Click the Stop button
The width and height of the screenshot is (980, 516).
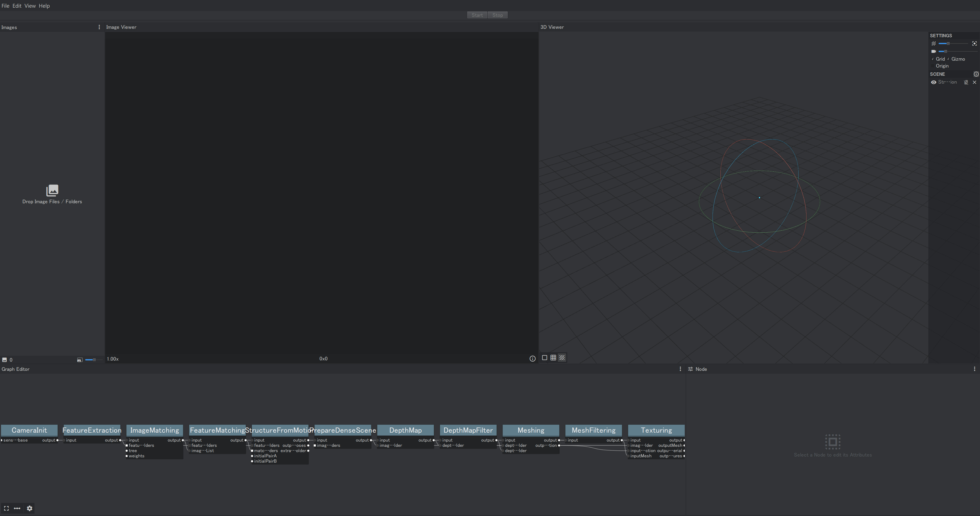tap(498, 15)
